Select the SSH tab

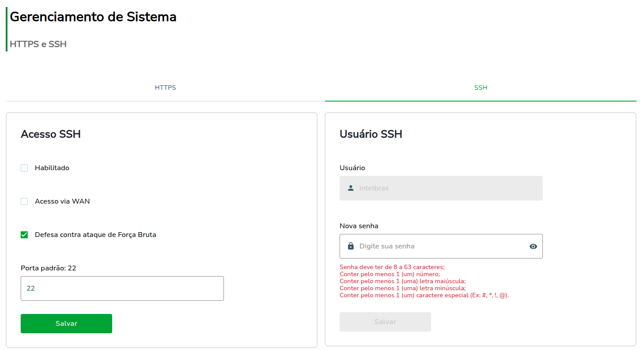coord(481,88)
